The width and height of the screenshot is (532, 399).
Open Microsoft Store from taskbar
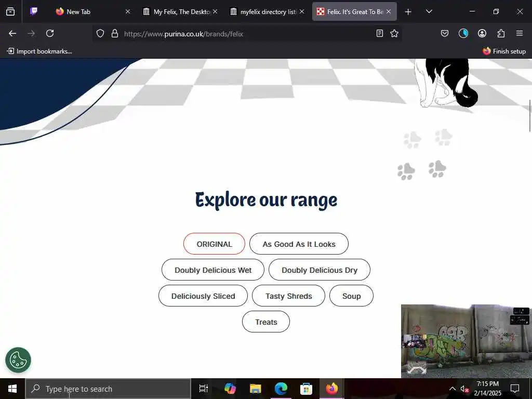[x=306, y=389]
